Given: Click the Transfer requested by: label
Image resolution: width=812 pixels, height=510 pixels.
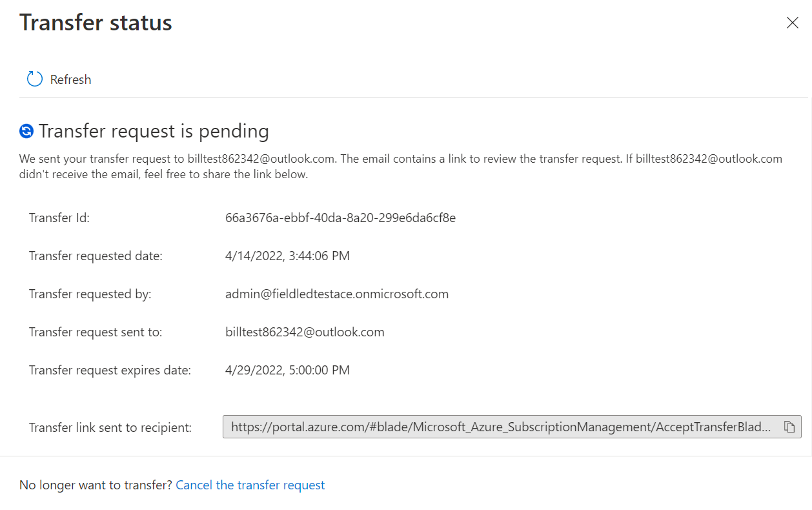Looking at the screenshot, I should pyautogui.click(x=90, y=294).
